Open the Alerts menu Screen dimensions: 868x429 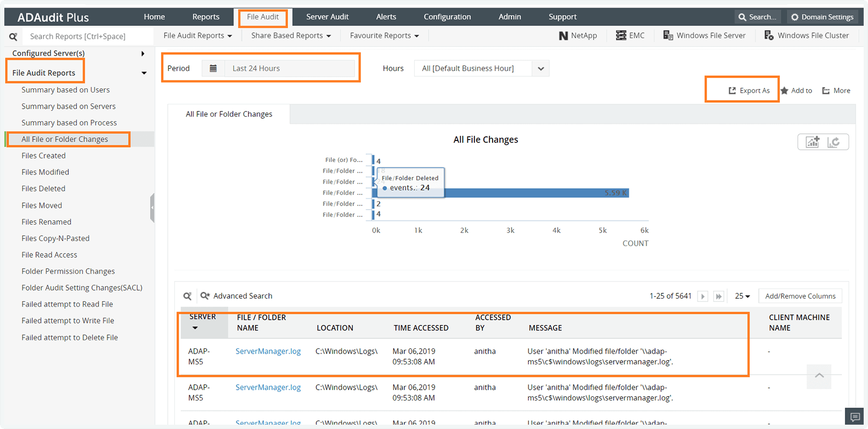coord(386,17)
